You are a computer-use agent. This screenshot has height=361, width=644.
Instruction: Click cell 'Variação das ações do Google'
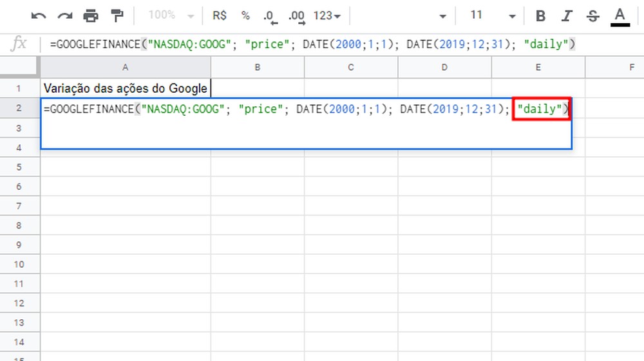click(126, 88)
